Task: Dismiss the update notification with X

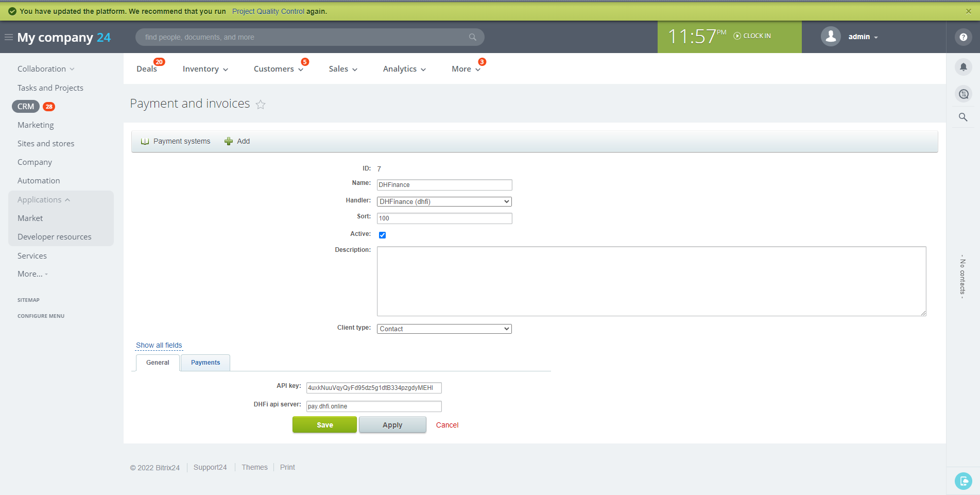Action: (968, 11)
